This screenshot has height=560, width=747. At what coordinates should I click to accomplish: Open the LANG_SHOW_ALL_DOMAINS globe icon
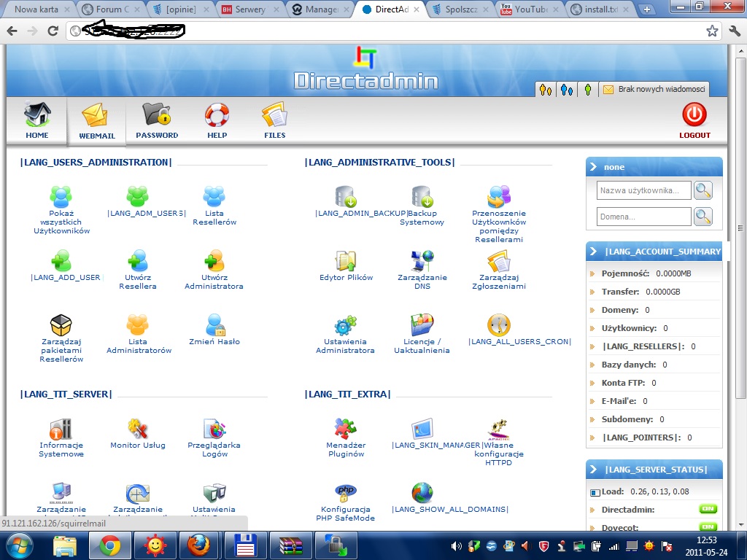pos(422,493)
